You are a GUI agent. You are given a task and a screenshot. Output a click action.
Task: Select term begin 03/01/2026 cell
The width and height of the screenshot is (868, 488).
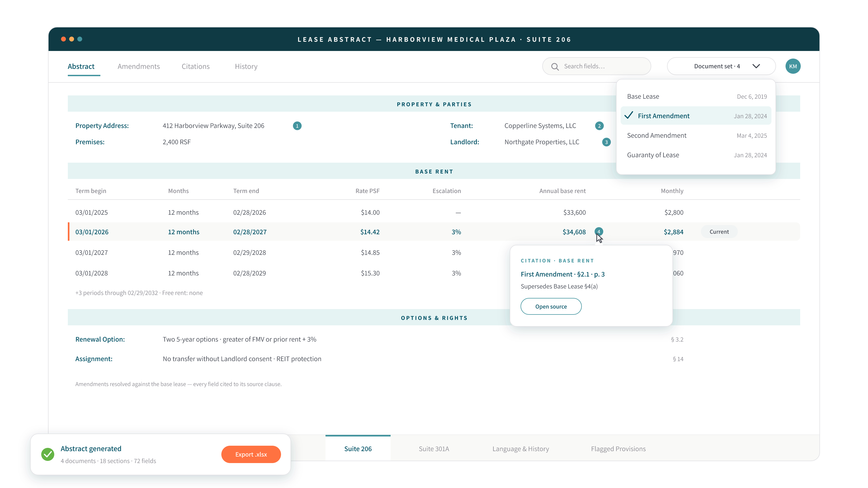92,232
